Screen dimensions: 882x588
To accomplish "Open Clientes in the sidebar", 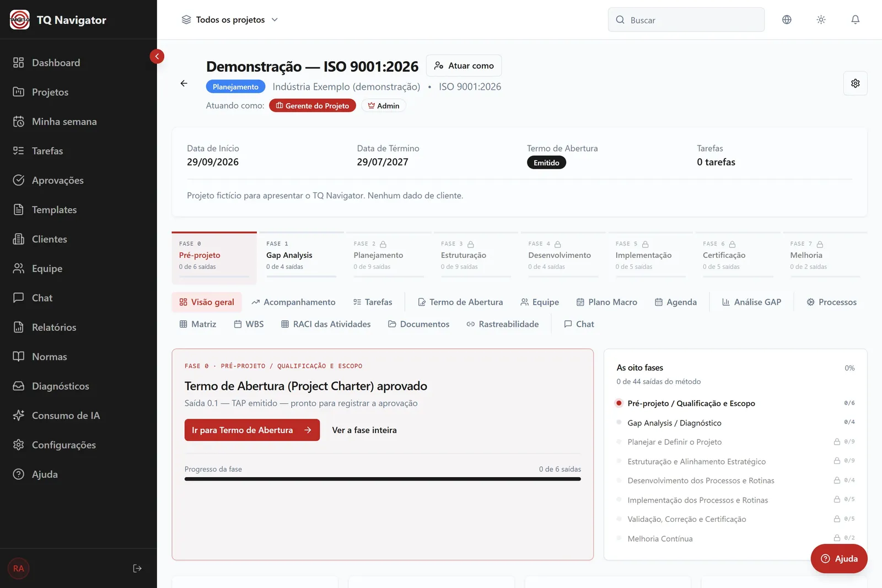I will [x=78, y=239].
